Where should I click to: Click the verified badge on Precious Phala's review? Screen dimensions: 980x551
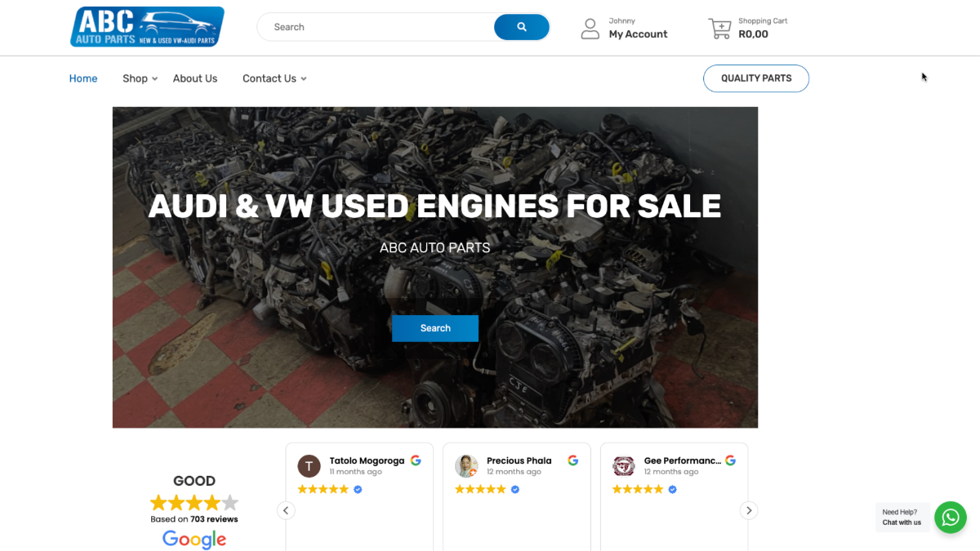point(514,489)
